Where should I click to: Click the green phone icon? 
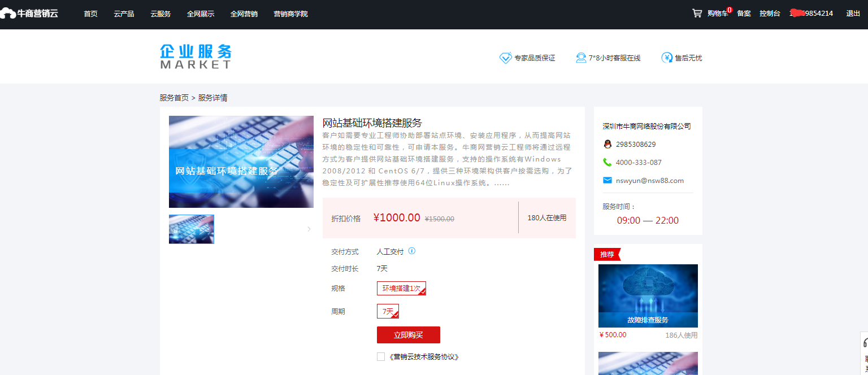(607, 162)
